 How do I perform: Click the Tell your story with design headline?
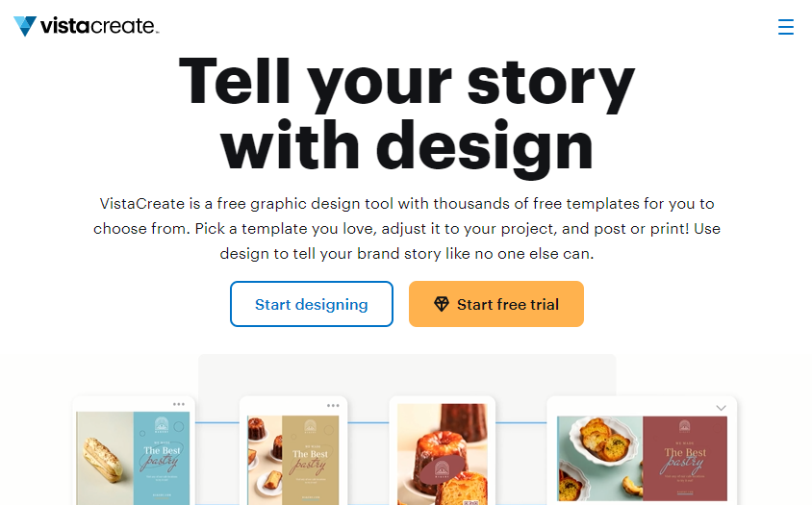point(406,113)
